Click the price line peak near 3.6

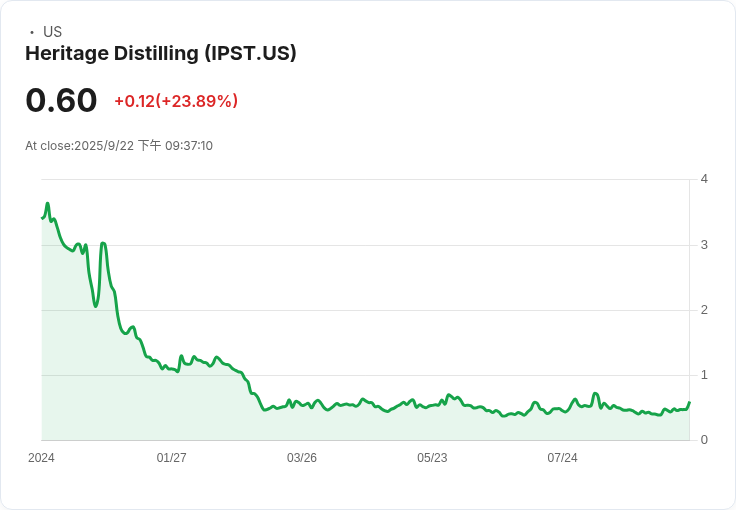(x=47, y=204)
